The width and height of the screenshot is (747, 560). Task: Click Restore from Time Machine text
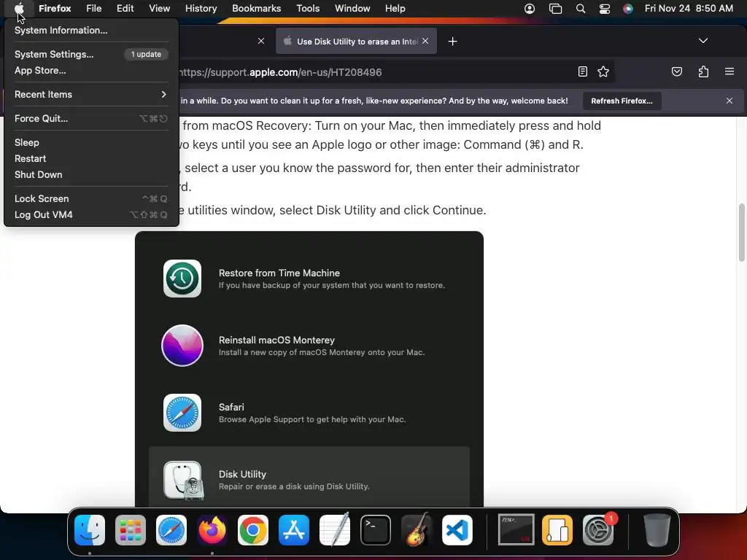[x=279, y=273]
